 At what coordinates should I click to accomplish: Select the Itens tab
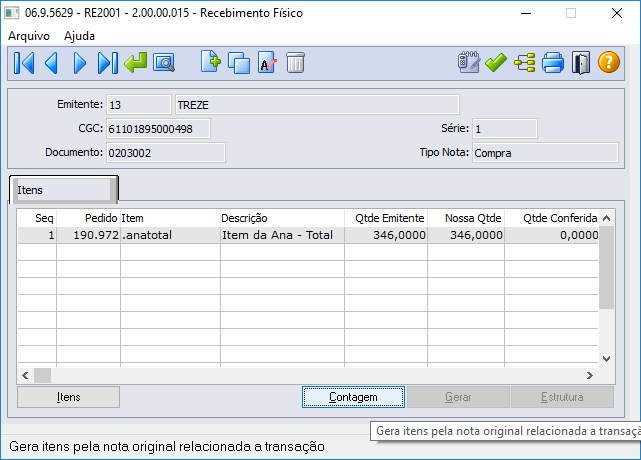click(x=63, y=190)
